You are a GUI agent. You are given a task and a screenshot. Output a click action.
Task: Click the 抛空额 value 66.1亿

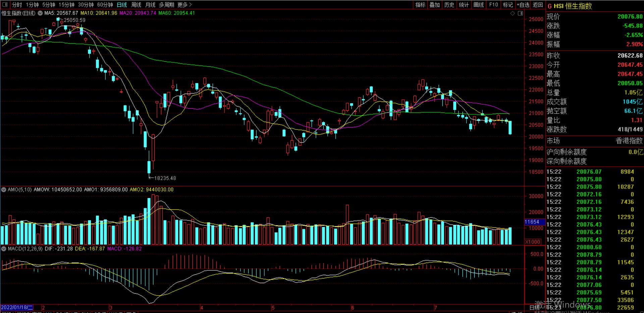click(633, 111)
